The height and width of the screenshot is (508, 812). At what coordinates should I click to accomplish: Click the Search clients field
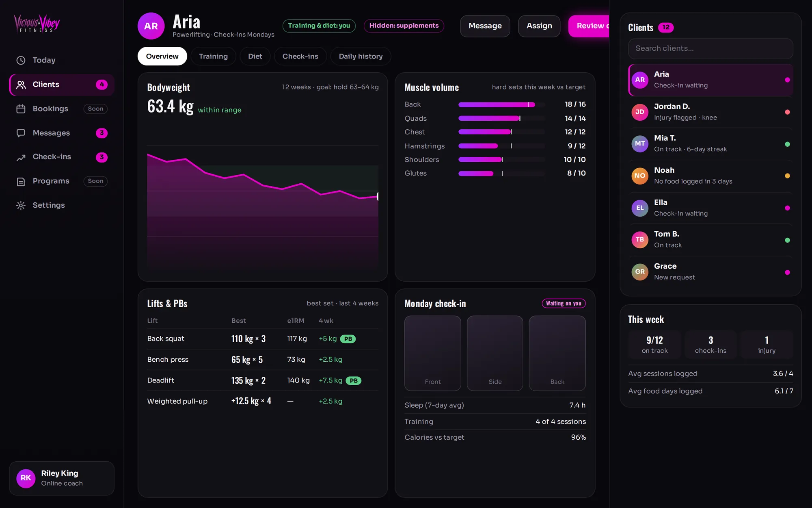[x=710, y=48]
